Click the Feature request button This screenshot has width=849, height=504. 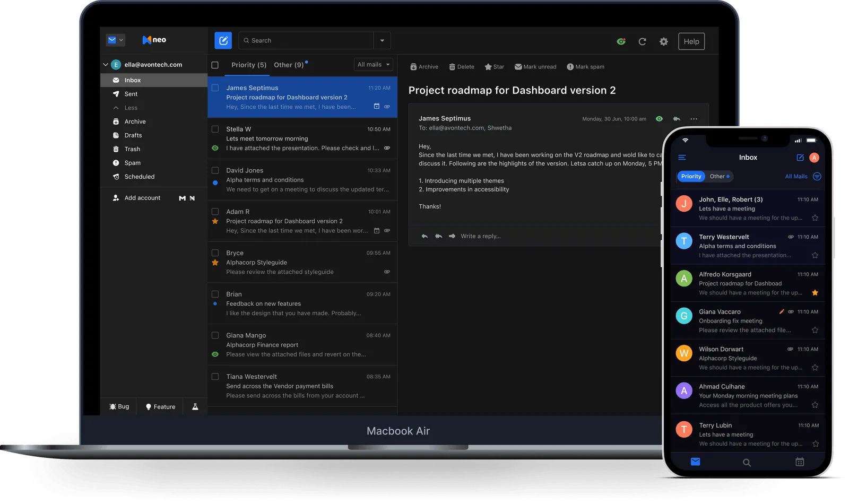click(160, 407)
